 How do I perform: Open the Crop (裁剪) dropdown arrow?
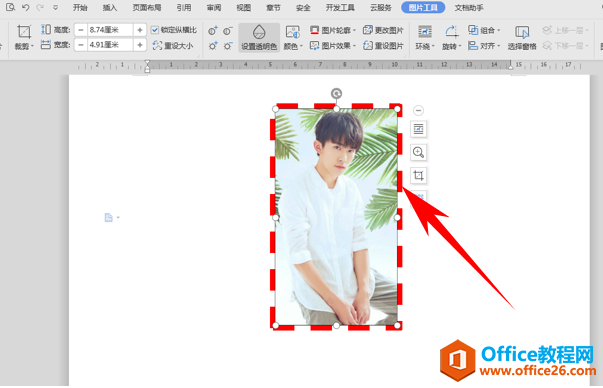[32, 46]
